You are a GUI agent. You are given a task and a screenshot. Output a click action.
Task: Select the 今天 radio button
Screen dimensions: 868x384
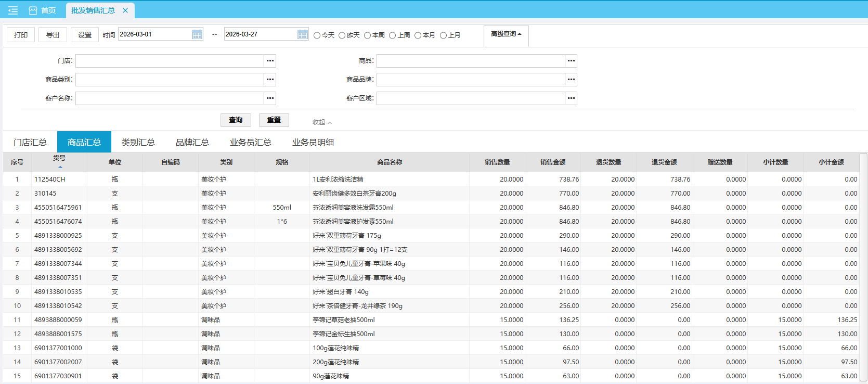pyautogui.click(x=317, y=35)
